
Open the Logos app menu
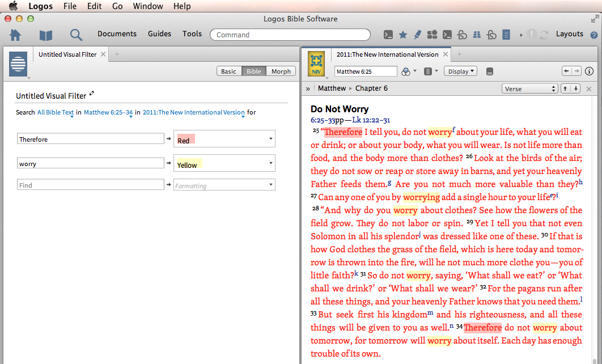tap(40, 6)
